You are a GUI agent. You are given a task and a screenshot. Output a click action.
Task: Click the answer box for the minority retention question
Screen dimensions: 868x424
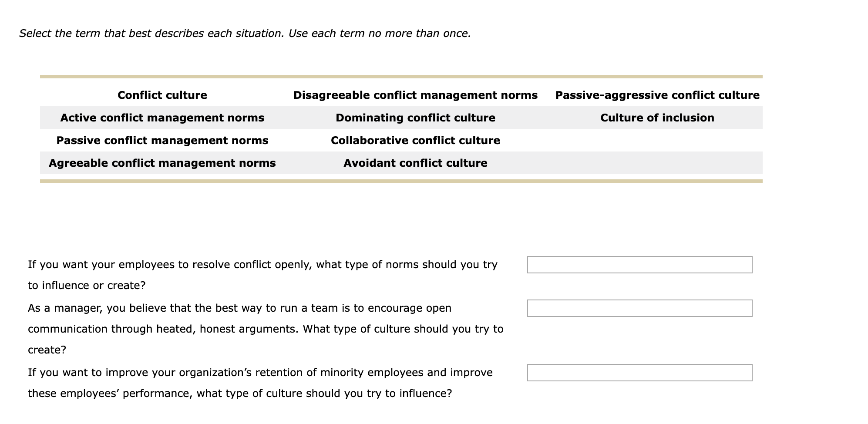pos(639,372)
